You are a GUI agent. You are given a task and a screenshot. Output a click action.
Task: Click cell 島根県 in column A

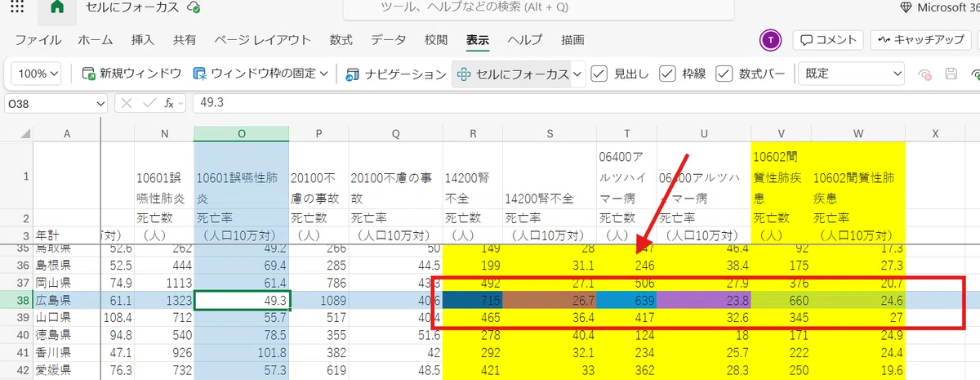(x=66, y=266)
